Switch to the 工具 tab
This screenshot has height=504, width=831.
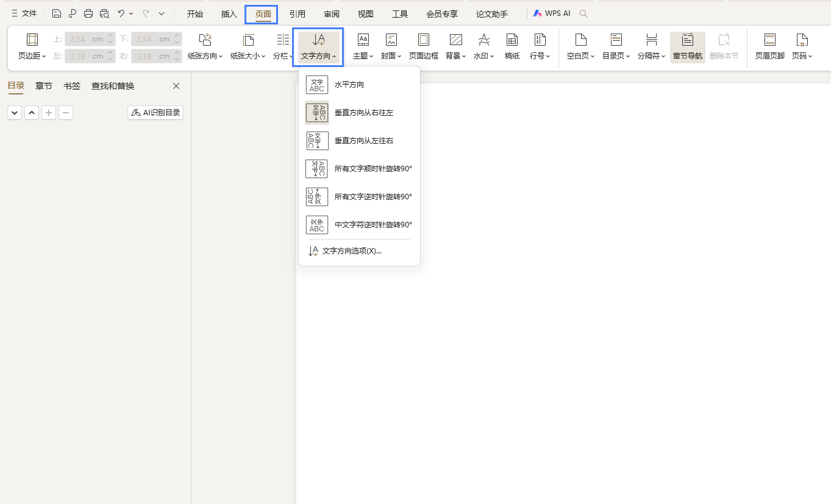[x=400, y=14]
